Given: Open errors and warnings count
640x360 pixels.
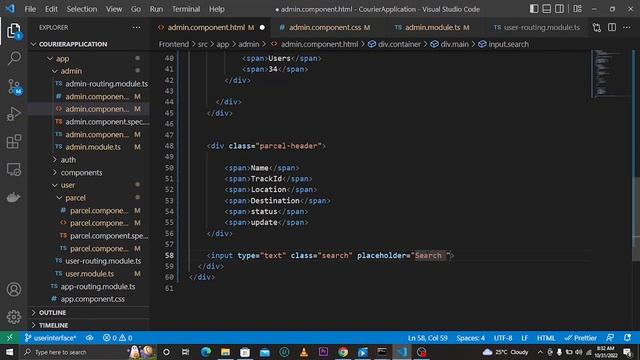Looking at the screenshot, I should (x=118, y=338).
